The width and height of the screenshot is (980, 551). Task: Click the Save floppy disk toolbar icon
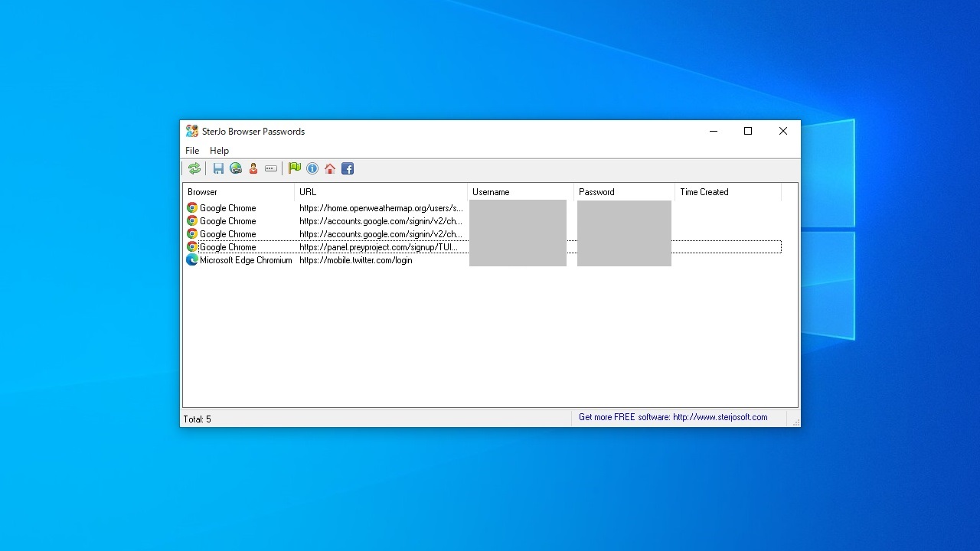[218, 168]
